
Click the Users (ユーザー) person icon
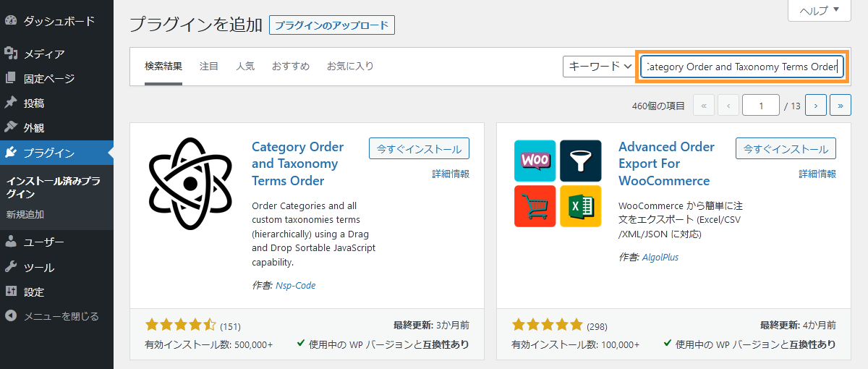[x=11, y=242]
